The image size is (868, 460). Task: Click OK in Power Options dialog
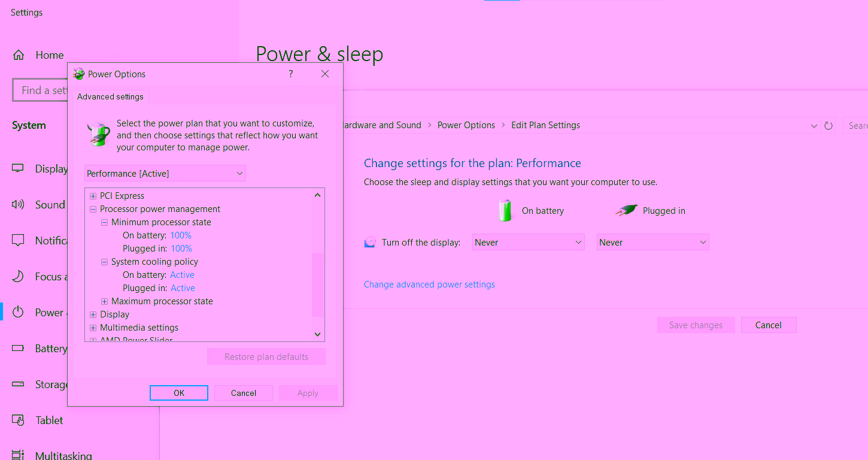[179, 393]
